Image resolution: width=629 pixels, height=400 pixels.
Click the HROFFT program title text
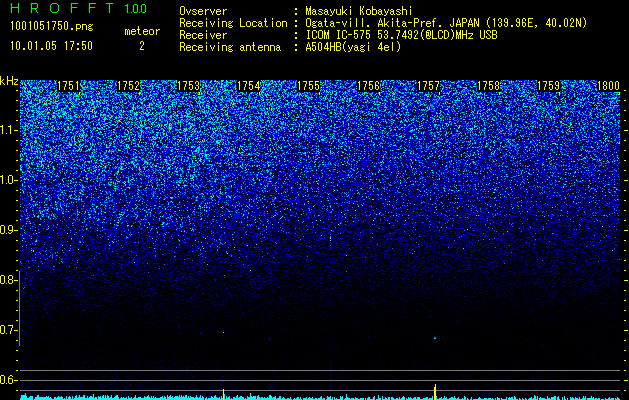click(62, 8)
